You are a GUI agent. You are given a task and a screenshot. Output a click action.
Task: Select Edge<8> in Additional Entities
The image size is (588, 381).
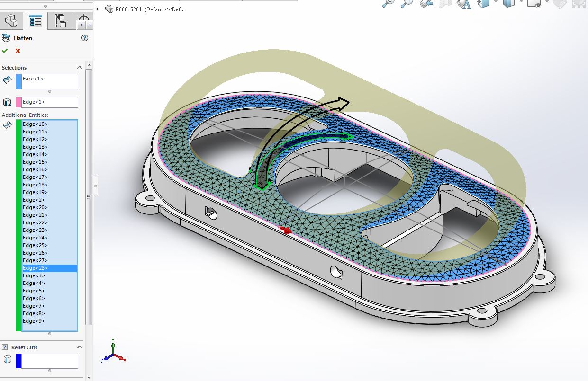point(50,313)
